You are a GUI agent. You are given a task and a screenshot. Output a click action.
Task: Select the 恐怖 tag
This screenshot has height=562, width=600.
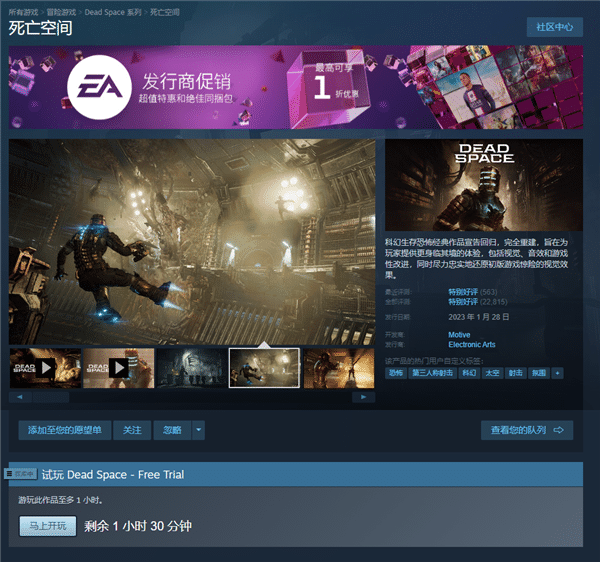pos(396,373)
